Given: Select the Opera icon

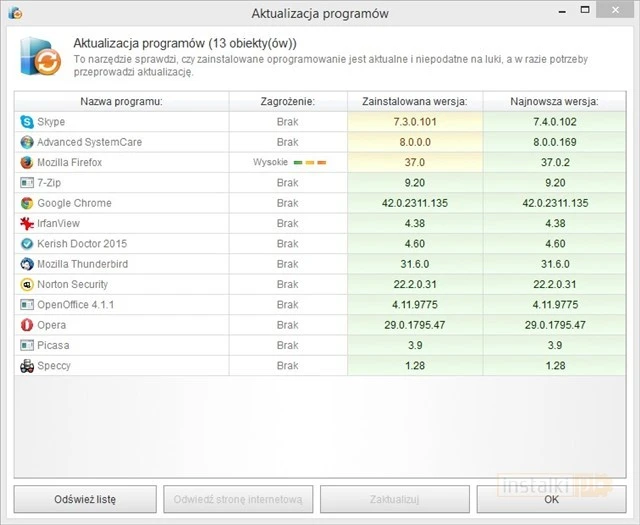Looking at the screenshot, I should 27,325.
